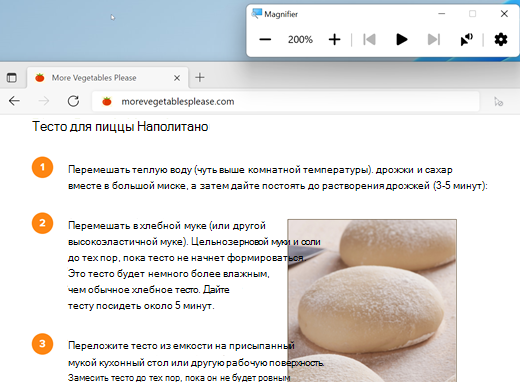Skip to next sentence in Magnifier
The width and height of the screenshot is (520, 382).
coord(434,40)
